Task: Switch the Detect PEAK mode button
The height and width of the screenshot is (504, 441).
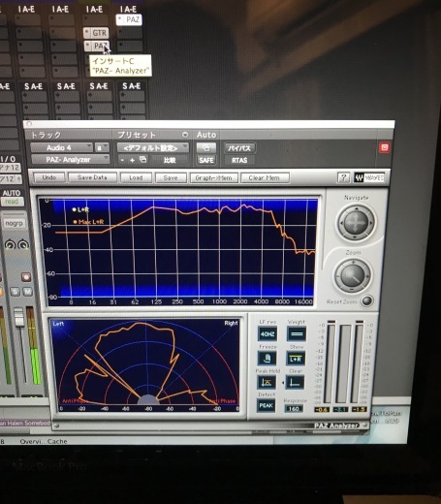Action: click(x=267, y=405)
